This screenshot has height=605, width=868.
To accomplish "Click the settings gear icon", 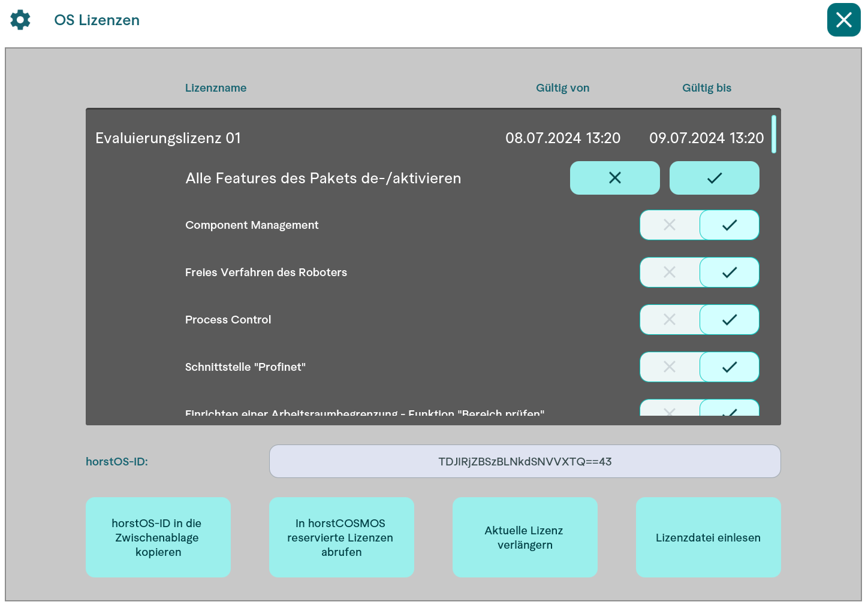I will click(20, 20).
